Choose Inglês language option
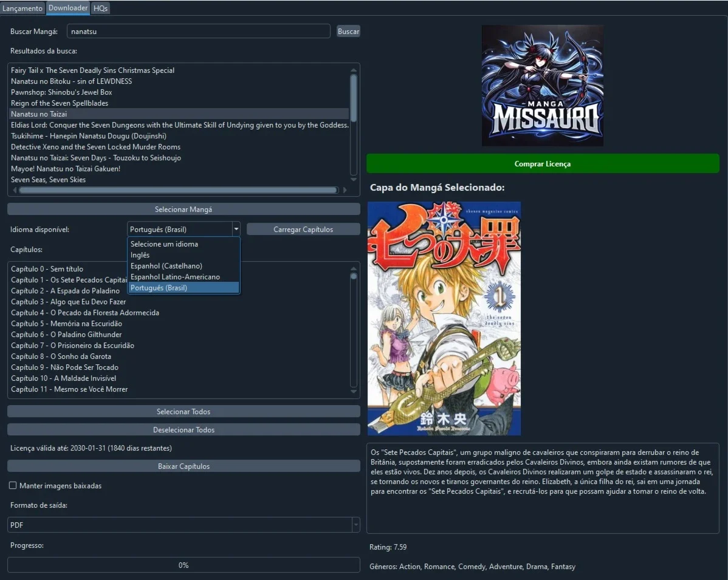Image resolution: width=728 pixels, height=580 pixels. coord(184,254)
